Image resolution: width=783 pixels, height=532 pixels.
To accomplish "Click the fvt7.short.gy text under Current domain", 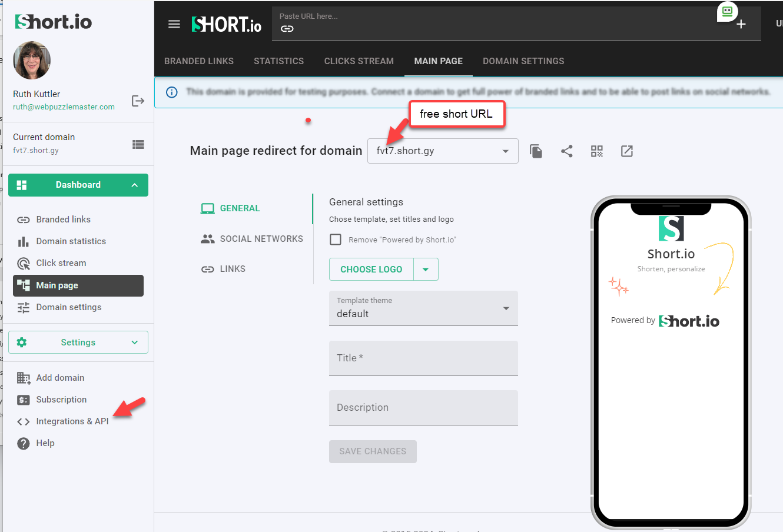I will click(36, 151).
